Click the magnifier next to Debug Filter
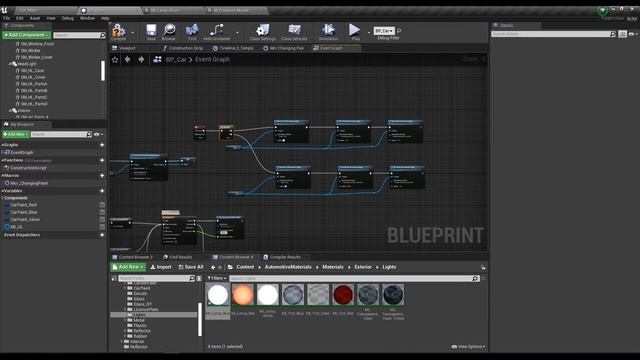640x360 pixels. [399, 31]
